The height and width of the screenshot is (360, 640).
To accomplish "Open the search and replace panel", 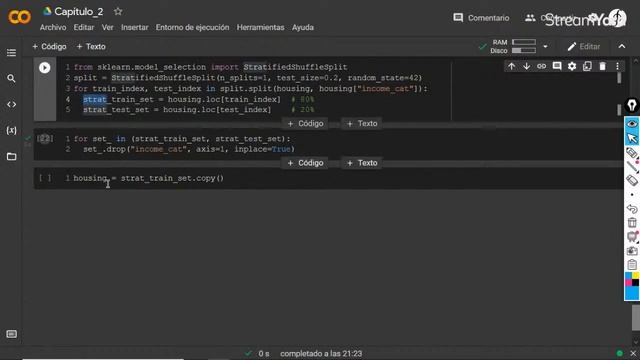I will [x=11, y=78].
